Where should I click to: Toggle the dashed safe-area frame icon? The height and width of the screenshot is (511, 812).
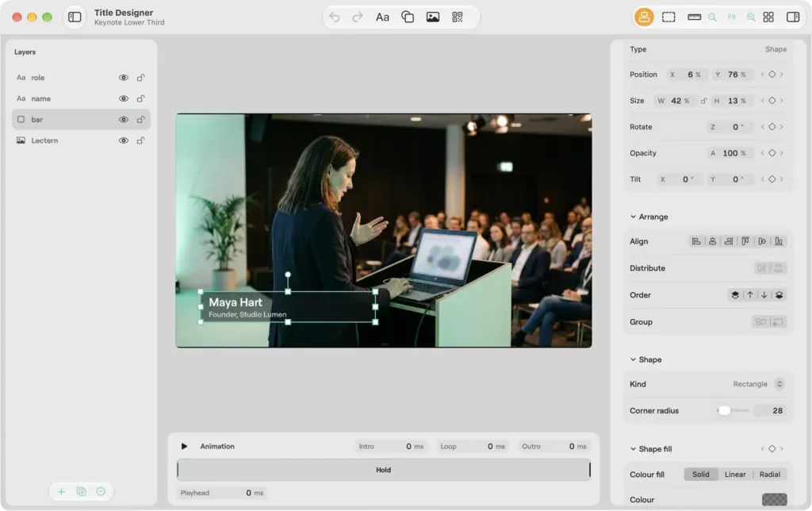pyautogui.click(x=668, y=17)
